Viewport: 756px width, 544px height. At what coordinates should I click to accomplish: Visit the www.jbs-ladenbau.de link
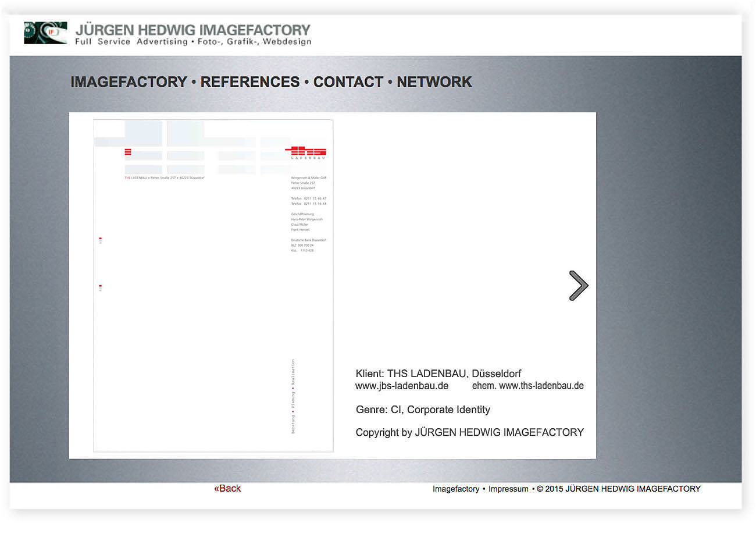(x=402, y=386)
